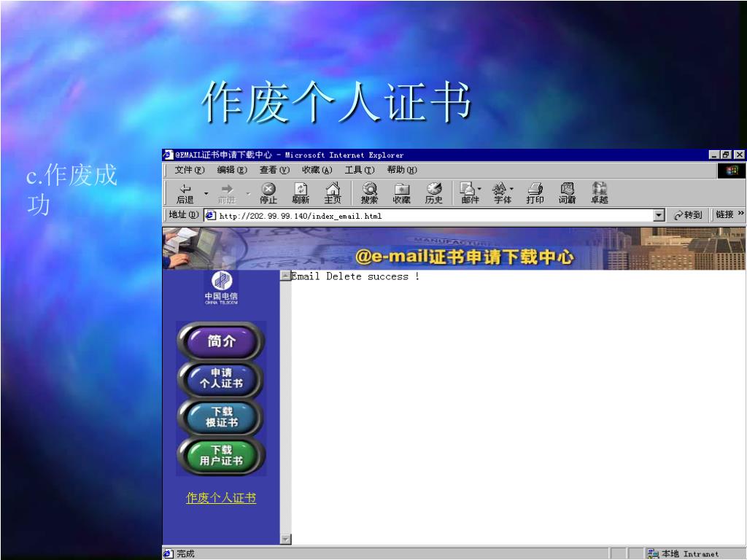Go to Home (主页) via toolbar icon
The height and width of the screenshot is (560, 747).
[x=333, y=193]
